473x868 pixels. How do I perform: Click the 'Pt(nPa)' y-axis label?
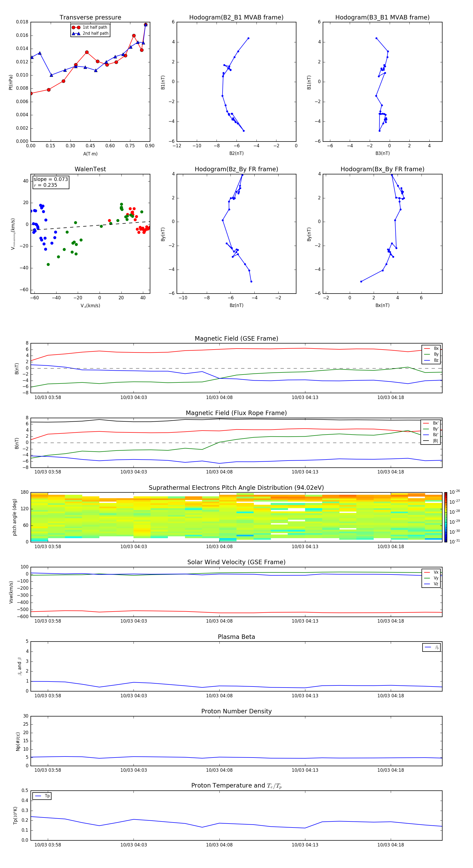tap(11, 82)
